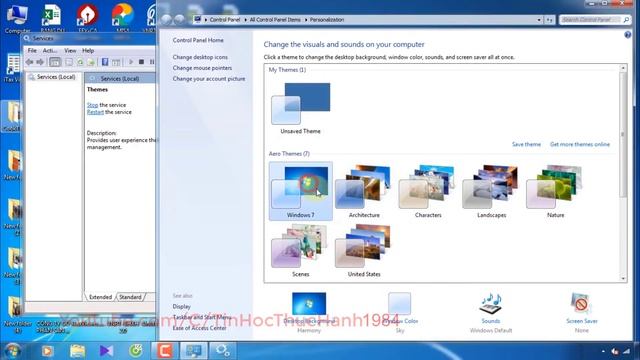
Task: Open the Windows Start button
Action: point(12,351)
